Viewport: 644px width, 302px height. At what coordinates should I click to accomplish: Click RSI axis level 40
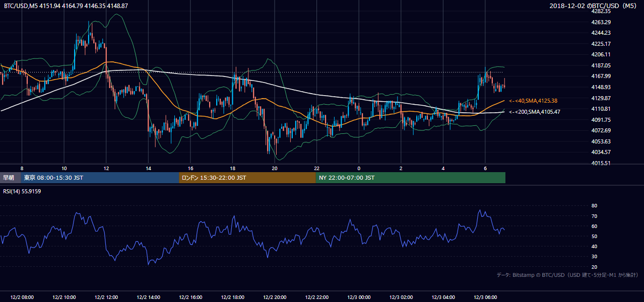(594, 247)
